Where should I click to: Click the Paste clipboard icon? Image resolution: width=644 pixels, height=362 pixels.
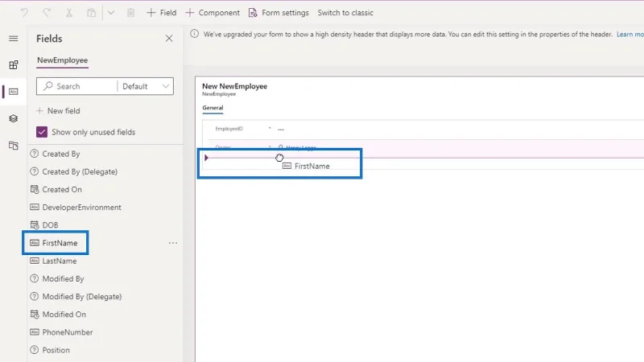click(x=91, y=13)
